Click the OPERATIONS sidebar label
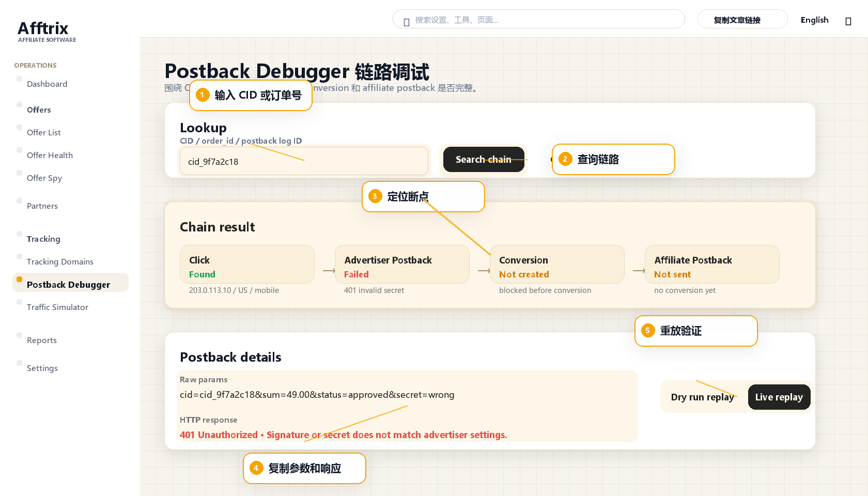Viewport: 868px width, 496px height. [36, 66]
